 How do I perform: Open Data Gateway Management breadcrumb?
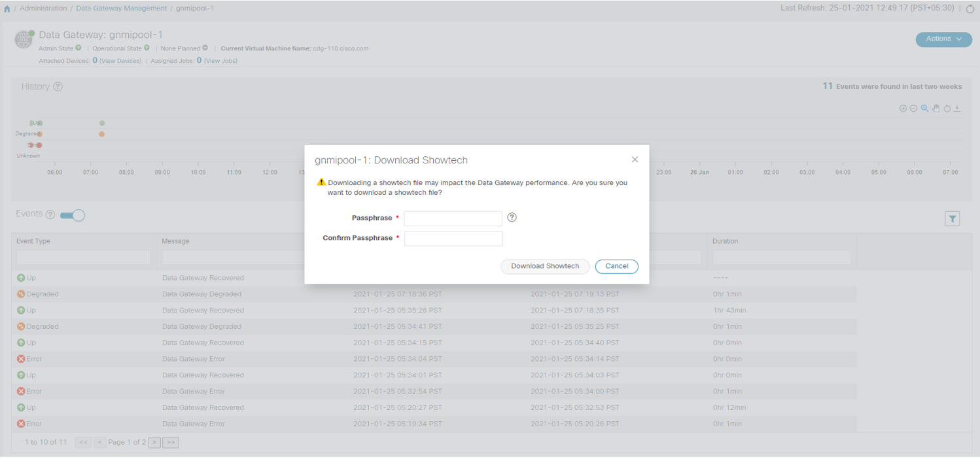tap(121, 8)
